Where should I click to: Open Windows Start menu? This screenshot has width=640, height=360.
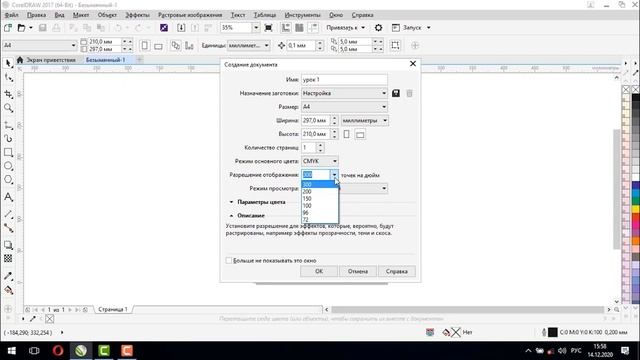pyautogui.click(x=11, y=351)
